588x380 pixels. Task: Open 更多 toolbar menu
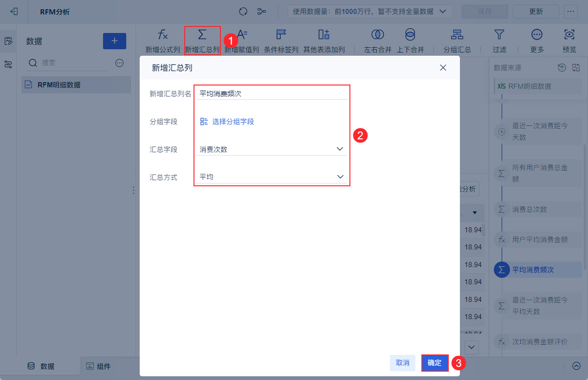(537, 41)
